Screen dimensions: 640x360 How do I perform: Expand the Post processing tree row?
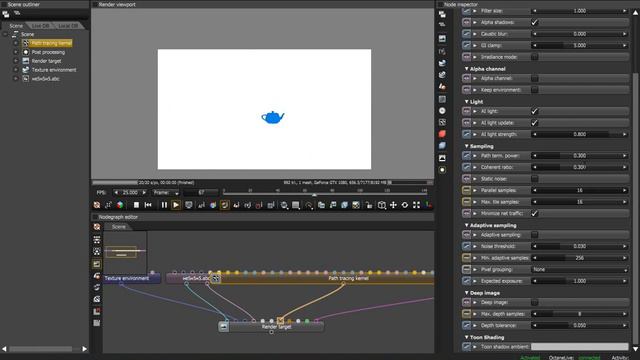coord(16,52)
